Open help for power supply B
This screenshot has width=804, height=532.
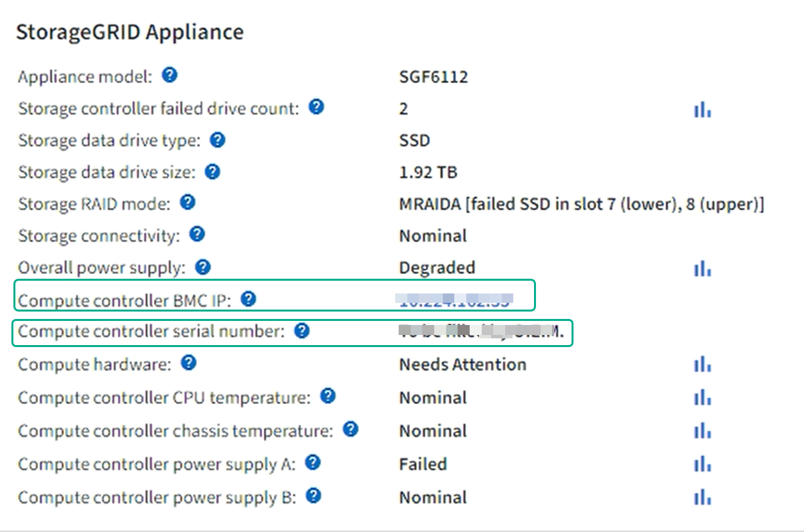pyautogui.click(x=313, y=496)
